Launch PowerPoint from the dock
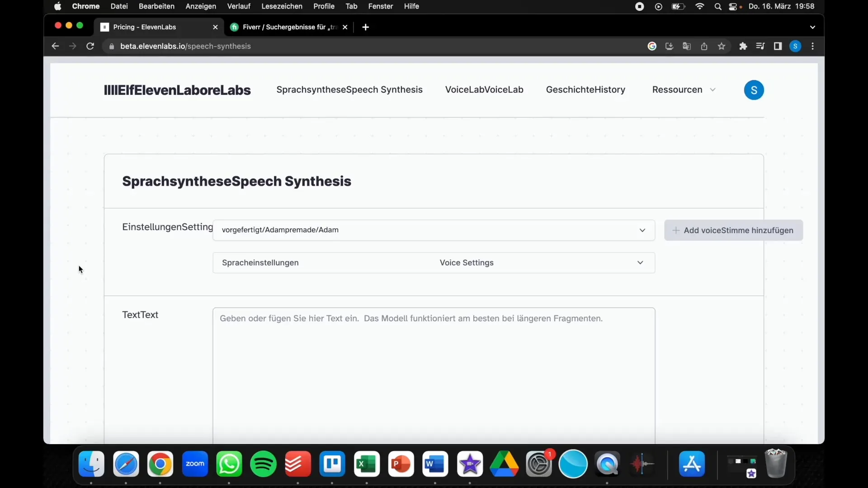The height and width of the screenshot is (488, 868). (401, 464)
